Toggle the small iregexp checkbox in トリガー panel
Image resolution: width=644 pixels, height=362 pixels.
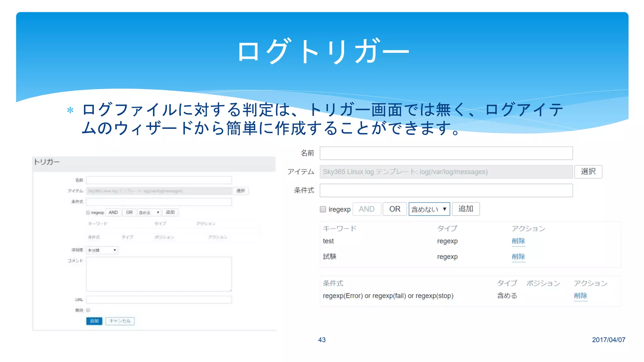point(88,212)
